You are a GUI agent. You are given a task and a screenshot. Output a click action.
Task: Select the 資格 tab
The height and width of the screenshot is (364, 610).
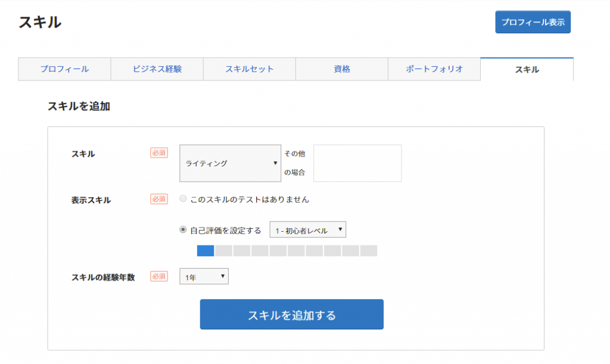click(x=341, y=69)
